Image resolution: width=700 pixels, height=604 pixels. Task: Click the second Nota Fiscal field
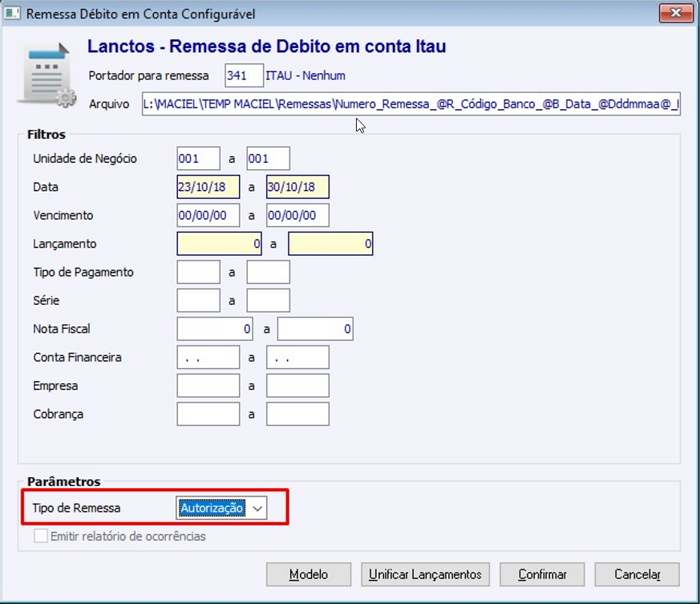pos(315,329)
